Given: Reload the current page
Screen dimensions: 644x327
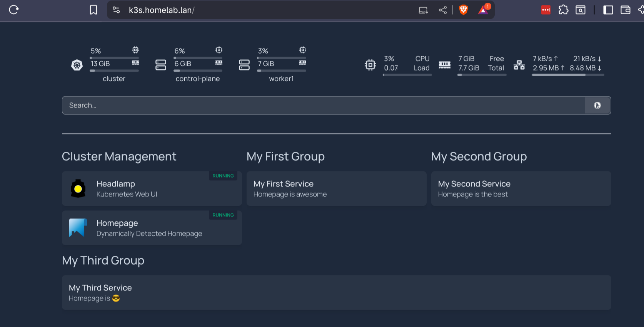Looking at the screenshot, I should pos(14,10).
